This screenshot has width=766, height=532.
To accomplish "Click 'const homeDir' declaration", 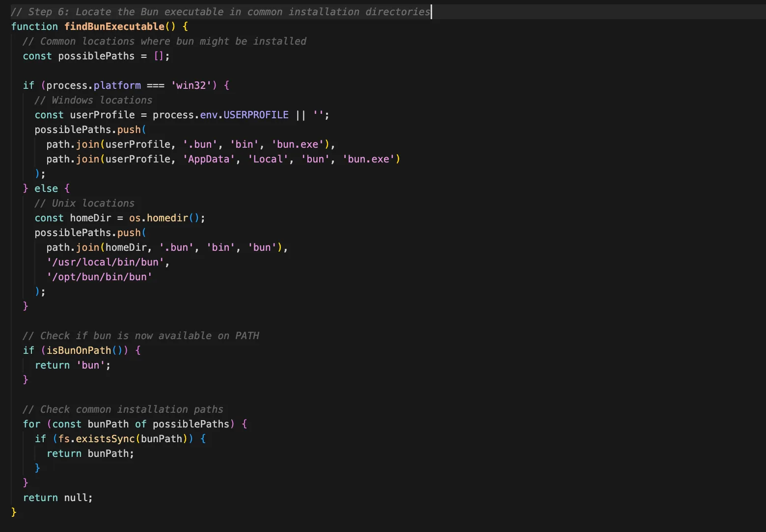I will 73,218.
